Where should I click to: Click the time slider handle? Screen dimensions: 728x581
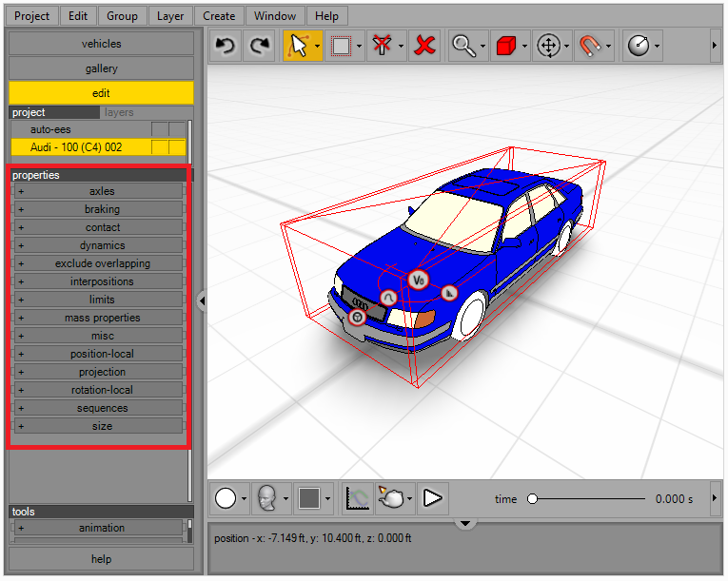pos(533,499)
